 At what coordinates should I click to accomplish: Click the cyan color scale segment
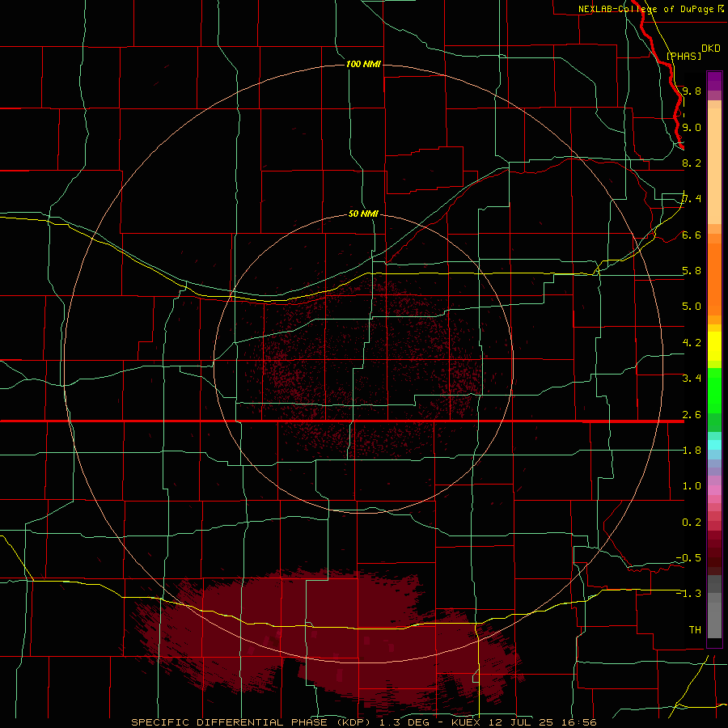(714, 445)
